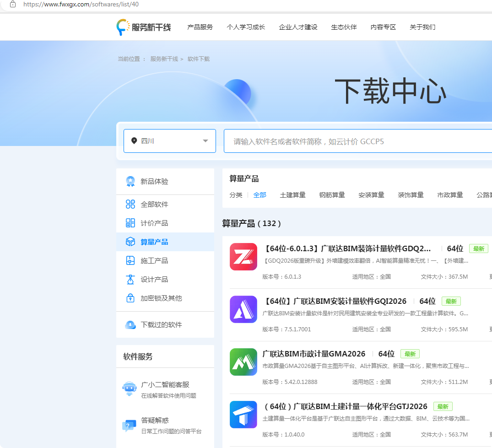The image size is (492, 448).
Task: Open 广联达BIM土建计量一体化平台GTJ2026 title link
Action: tap(345, 407)
